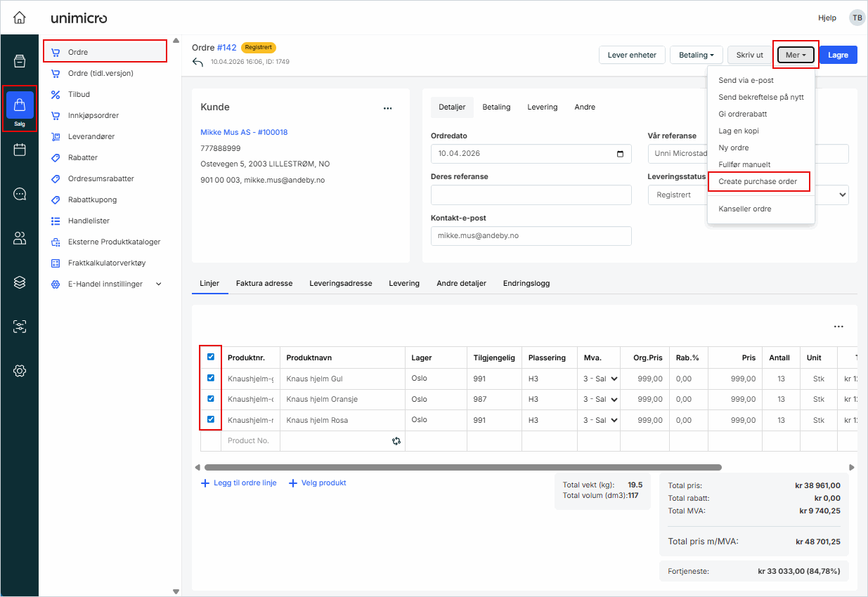Viewport: 868px width, 597px height.
Task: Click the Lagre button
Action: point(838,55)
